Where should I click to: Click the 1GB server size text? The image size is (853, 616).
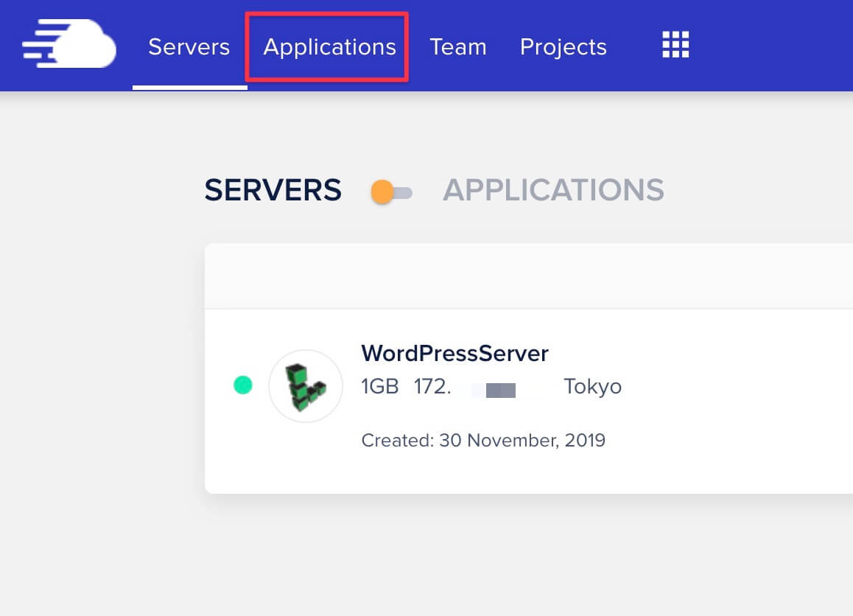click(379, 386)
